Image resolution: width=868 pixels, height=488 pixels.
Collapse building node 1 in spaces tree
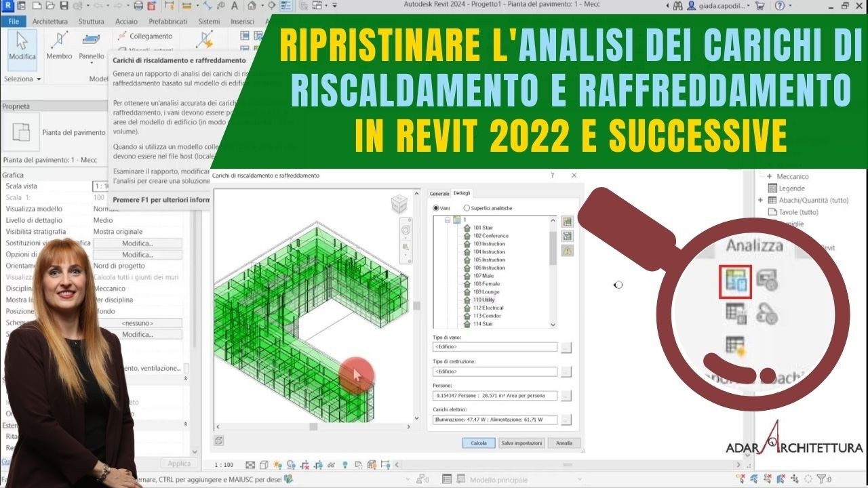click(448, 220)
